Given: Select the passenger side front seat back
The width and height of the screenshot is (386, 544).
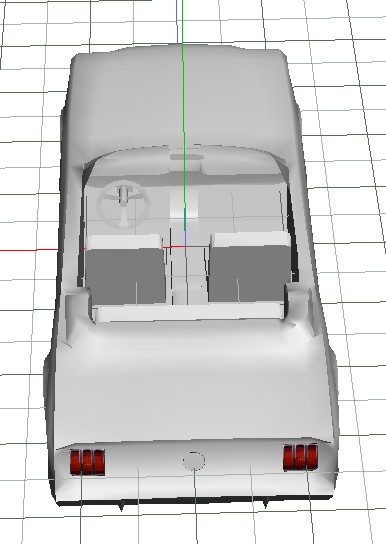Looking at the screenshot, I should [250, 272].
